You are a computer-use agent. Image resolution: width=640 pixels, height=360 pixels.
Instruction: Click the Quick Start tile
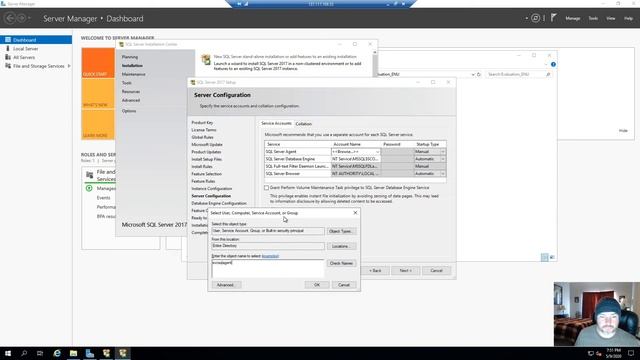[x=98, y=63]
